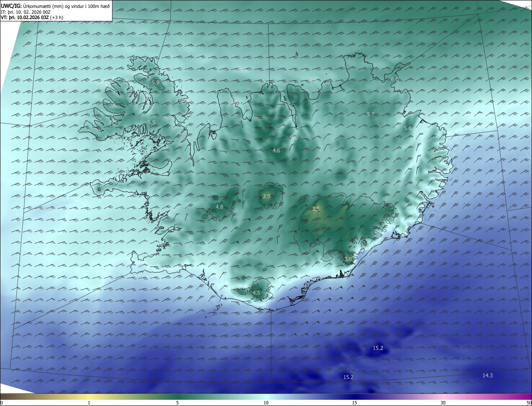Click the colorbar tick labeled 0

coord(2,403)
